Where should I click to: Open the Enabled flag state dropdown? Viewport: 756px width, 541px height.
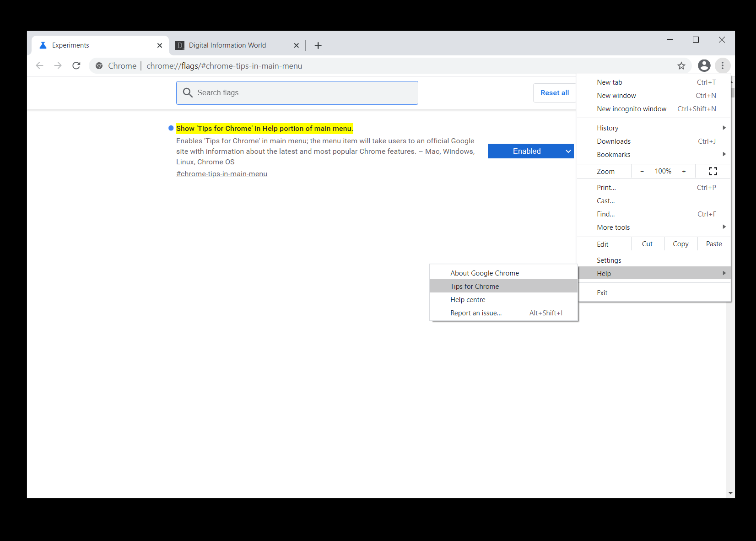[x=531, y=151]
